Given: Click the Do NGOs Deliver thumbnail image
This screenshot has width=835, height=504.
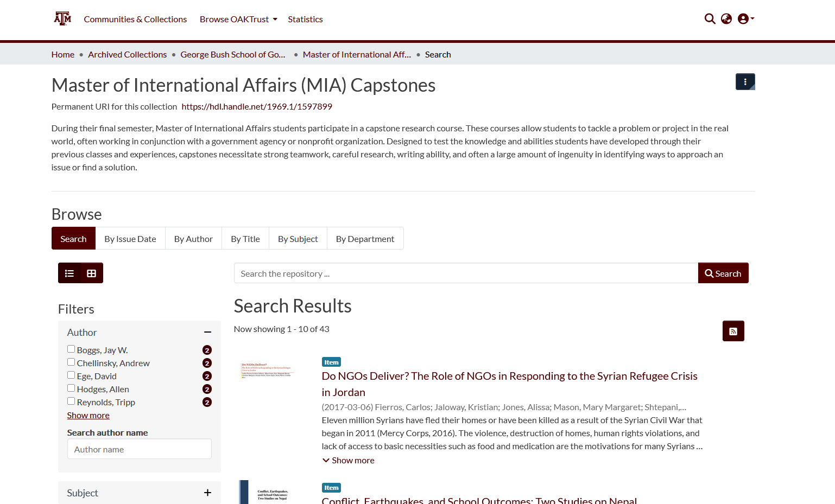Looking at the screenshot, I should coord(267,371).
